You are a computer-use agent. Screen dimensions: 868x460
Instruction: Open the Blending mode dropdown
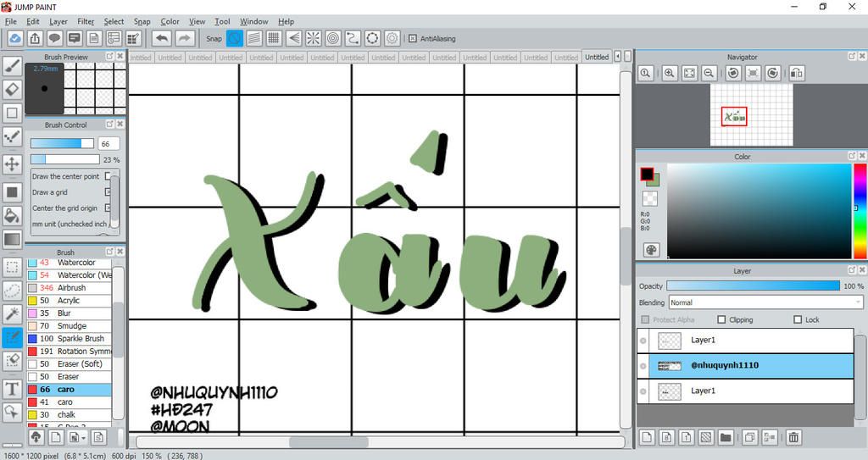766,302
